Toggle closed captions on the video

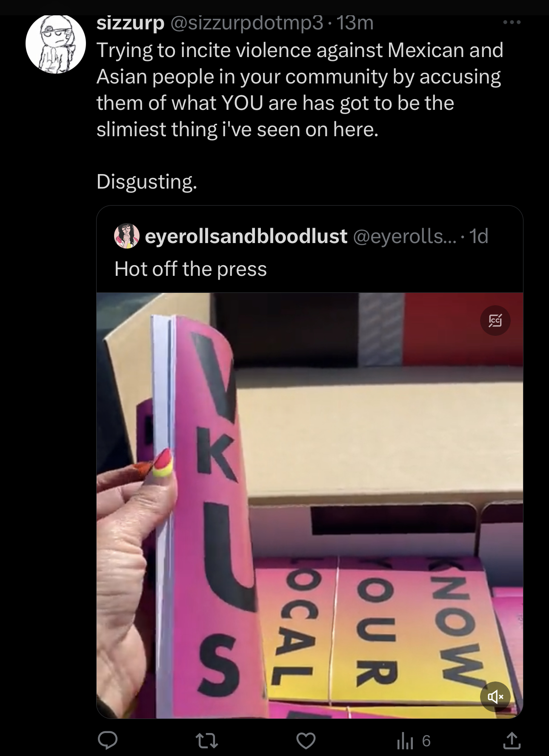point(495,321)
